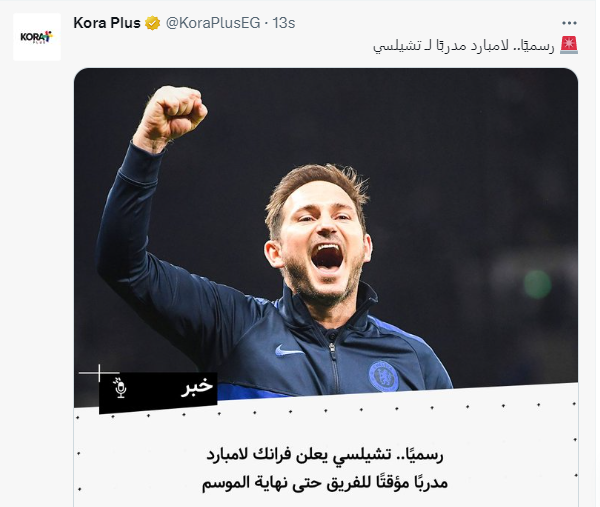Click the caption line ending نهاية الموسم
Viewport: 600px width, 507px height.
(x=325, y=482)
